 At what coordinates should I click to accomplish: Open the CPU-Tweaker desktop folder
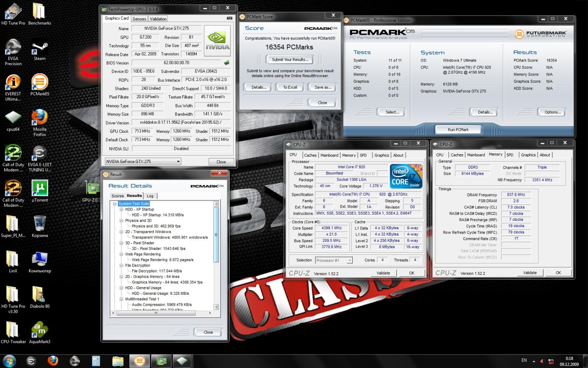click(x=13, y=332)
